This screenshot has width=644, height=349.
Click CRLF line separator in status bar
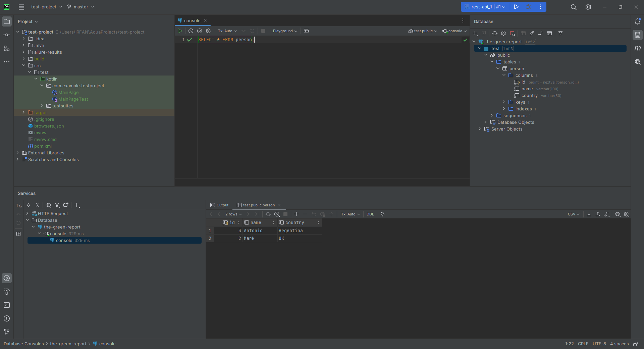coord(583,344)
